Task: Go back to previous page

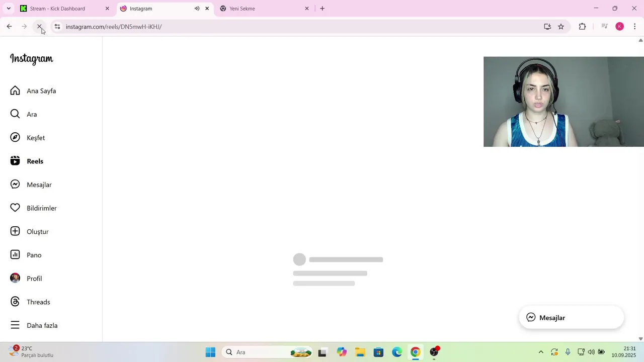Action: [x=9, y=27]
